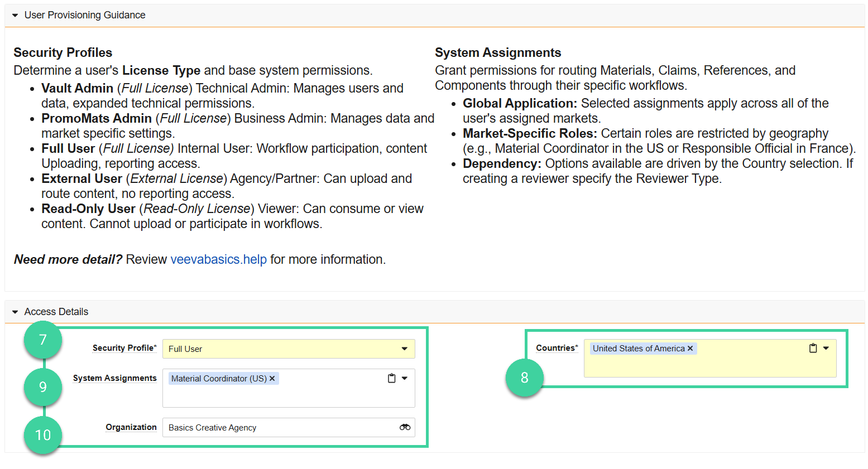Viewport: 868px width, 469px height.
Task: Click the Countries field label
Action: click(557, 348)
